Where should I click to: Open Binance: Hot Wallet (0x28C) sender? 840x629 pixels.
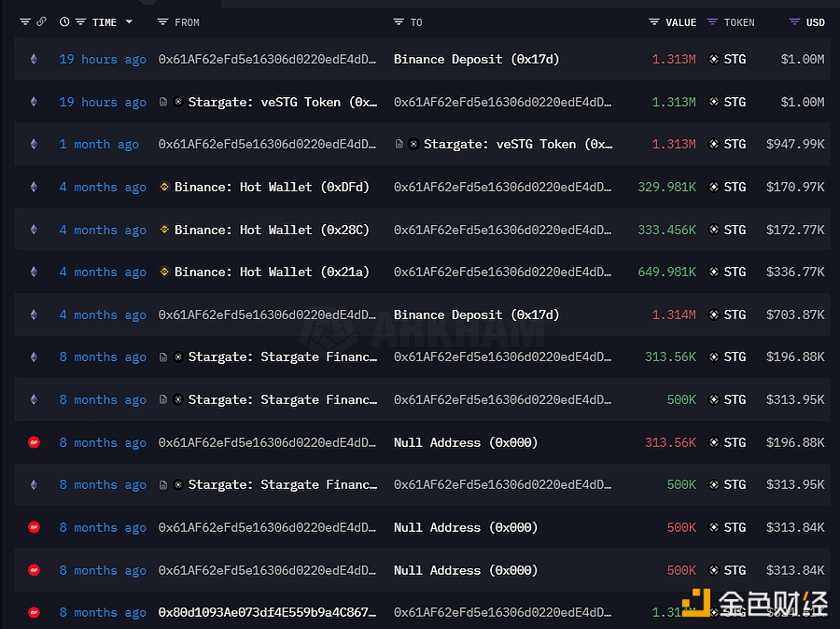pos(272,230)
